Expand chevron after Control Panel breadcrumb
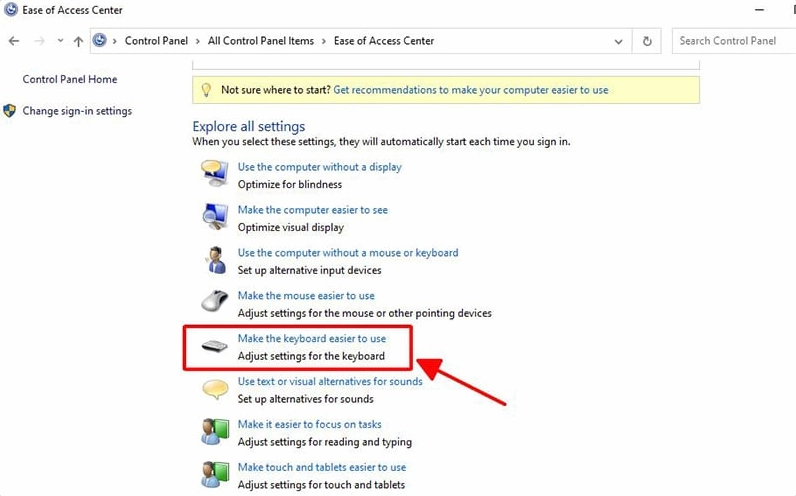The height and width of the screenshot is (496, 796). click(x=198, y=41)
